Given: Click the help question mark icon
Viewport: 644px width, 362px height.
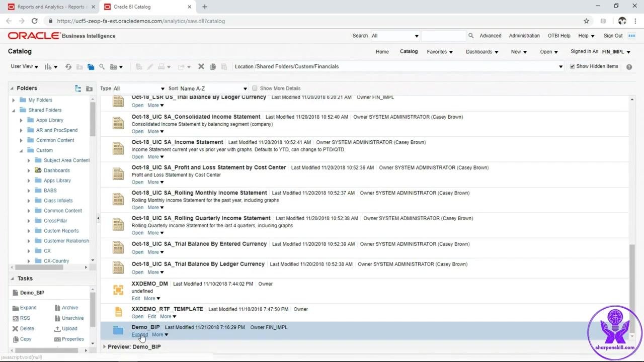Looking at the screenshot, I should pyautogui.click(x=629, y=66).
